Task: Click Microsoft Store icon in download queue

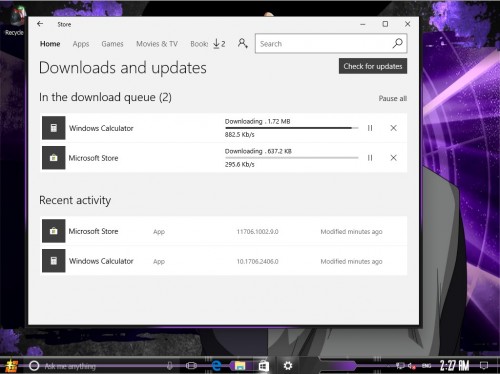Action: [54, 158]
